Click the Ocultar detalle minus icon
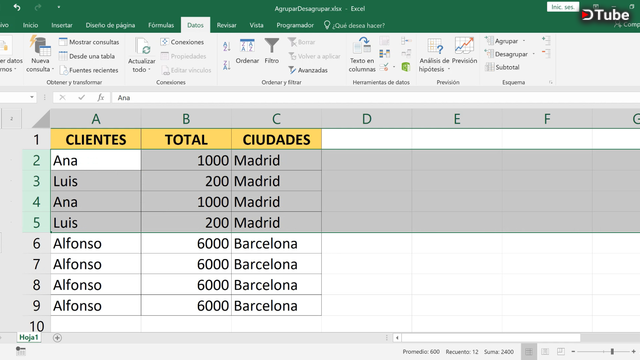The image size is (640, 360). (546, 53)
